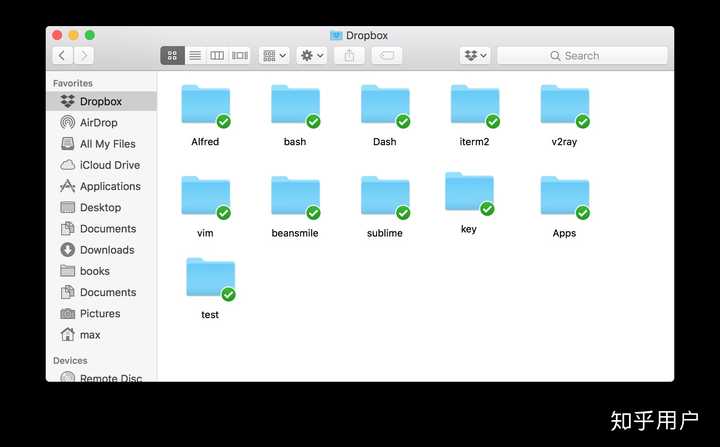Screen dimensions: 720x447
Task: Click the Devices section header
Action: (x=70, y=361)
